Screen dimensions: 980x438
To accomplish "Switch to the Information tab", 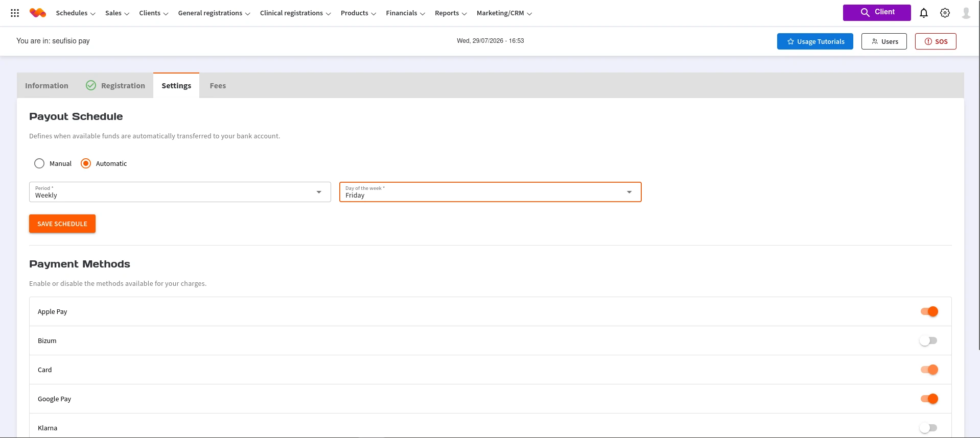I will (x=46, y=86).
